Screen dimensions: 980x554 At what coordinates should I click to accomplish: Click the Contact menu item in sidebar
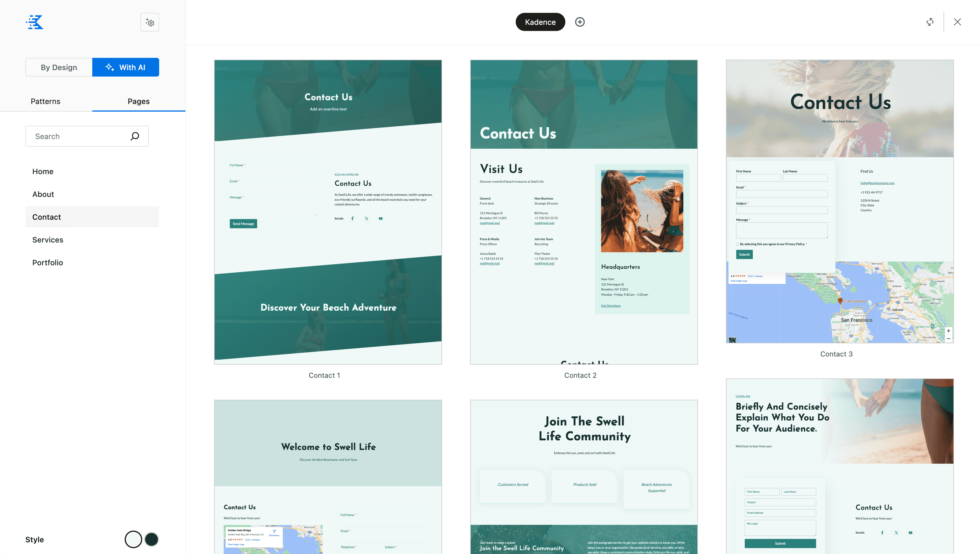46,217
